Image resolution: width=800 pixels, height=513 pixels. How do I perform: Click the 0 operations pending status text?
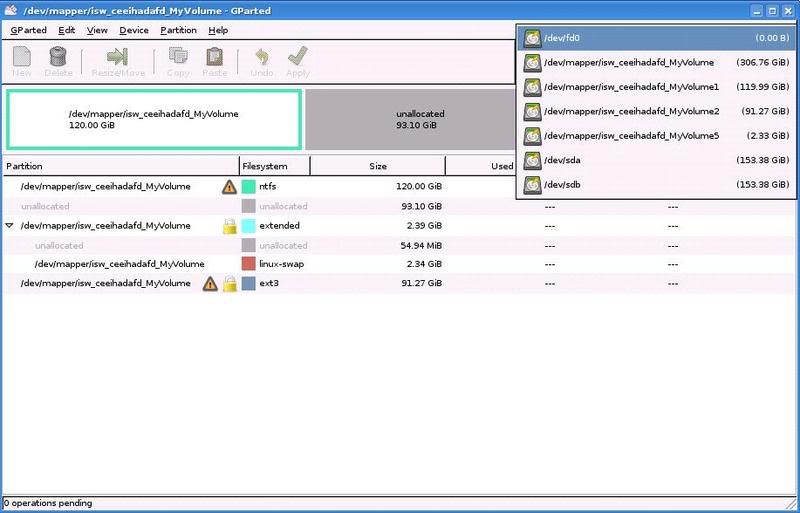click(x=48, y=503)
